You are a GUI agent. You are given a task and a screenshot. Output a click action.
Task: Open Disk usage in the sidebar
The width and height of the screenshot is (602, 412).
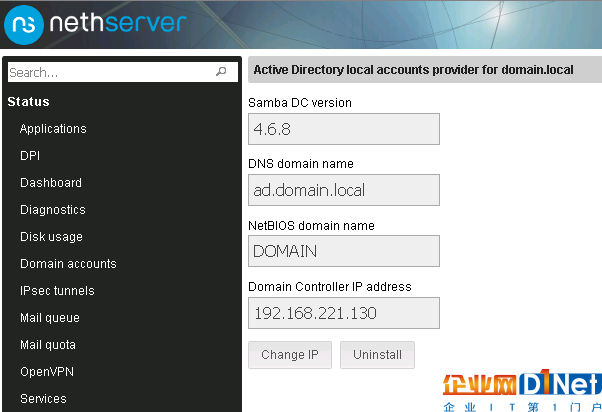pos(51,237)
